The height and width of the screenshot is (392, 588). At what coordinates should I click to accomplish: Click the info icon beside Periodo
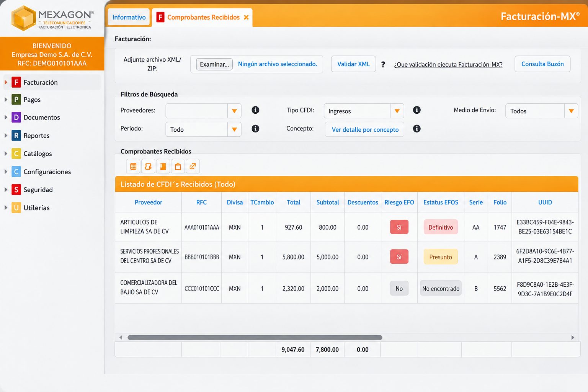pos(255,129)
